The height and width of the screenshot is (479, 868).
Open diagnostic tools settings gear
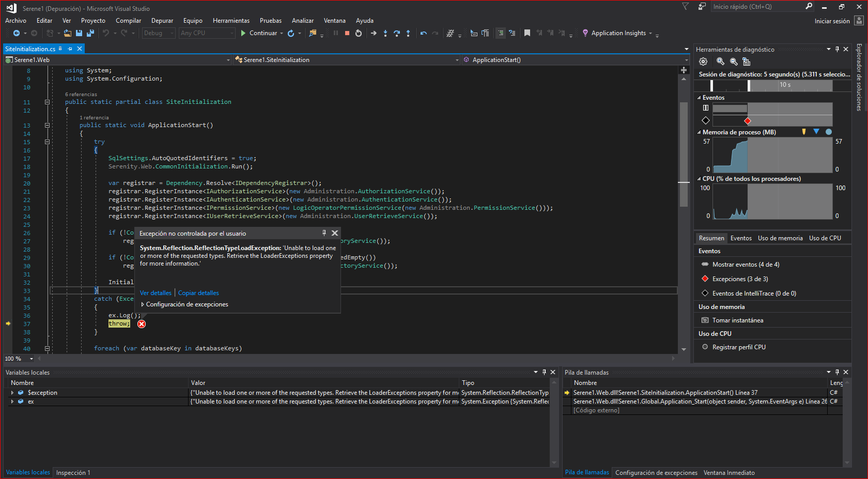(x=703, y=61)
